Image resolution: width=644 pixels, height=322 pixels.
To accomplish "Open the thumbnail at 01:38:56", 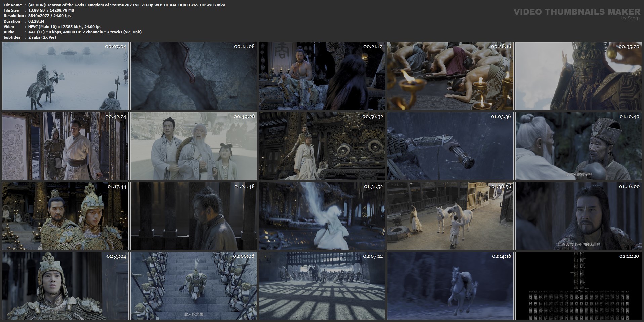I will (450, 216).
